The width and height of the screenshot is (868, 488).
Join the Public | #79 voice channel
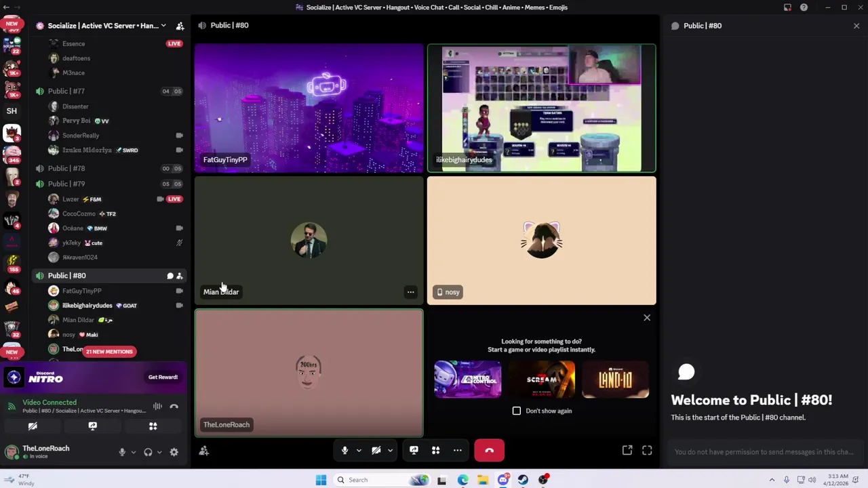pyautogui.click(x=108, y=184)
